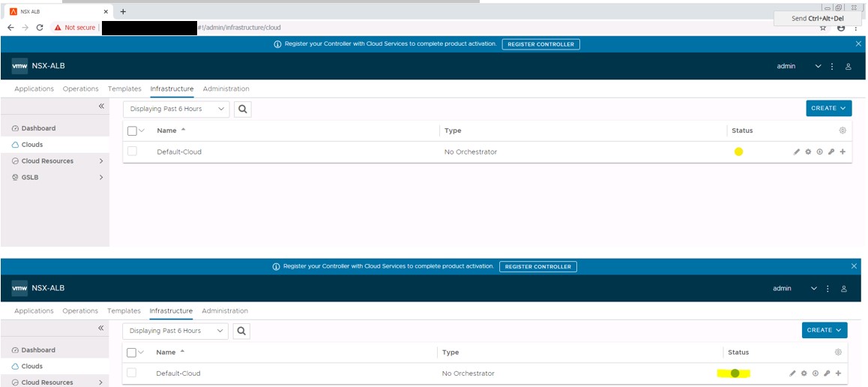Switch to the Operations tab, upper screenshot
The height and width of the screenshot is (387, 868).
[x=80, y=88]
